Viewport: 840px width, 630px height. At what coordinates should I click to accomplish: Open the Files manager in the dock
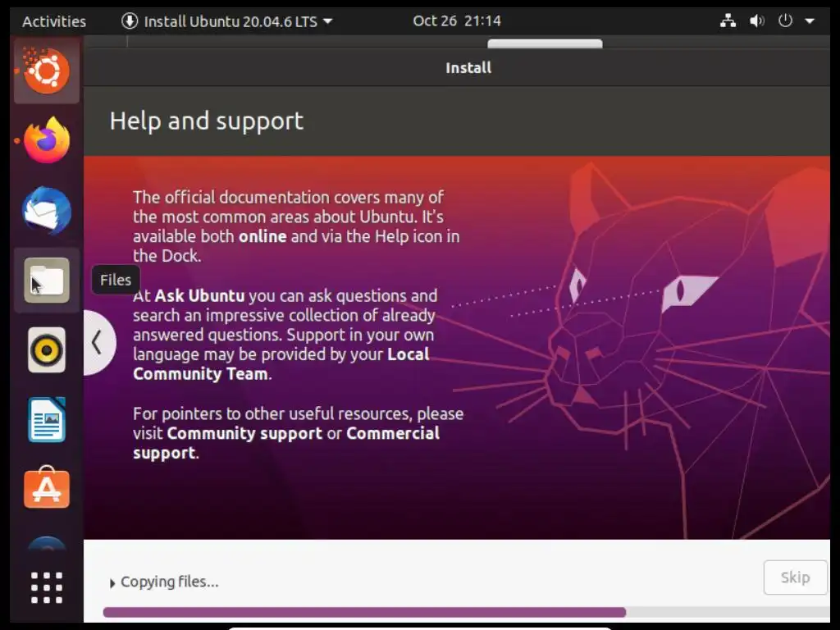click(x=47, y=281)
